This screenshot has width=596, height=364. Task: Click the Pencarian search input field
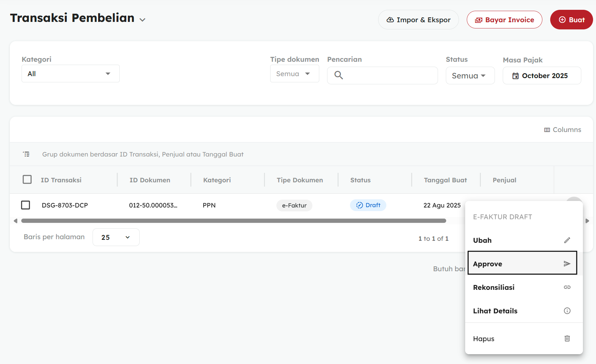pos(382,75)
